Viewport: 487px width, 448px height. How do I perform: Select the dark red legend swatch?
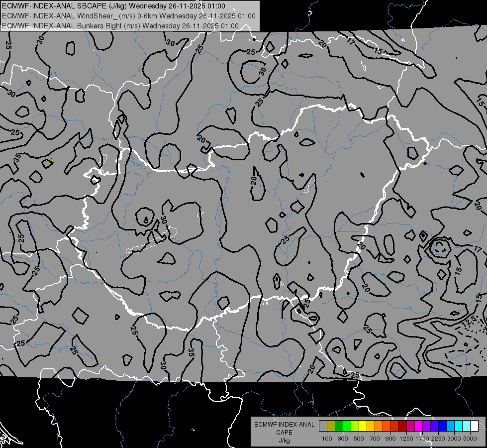(x=403, y=426)
